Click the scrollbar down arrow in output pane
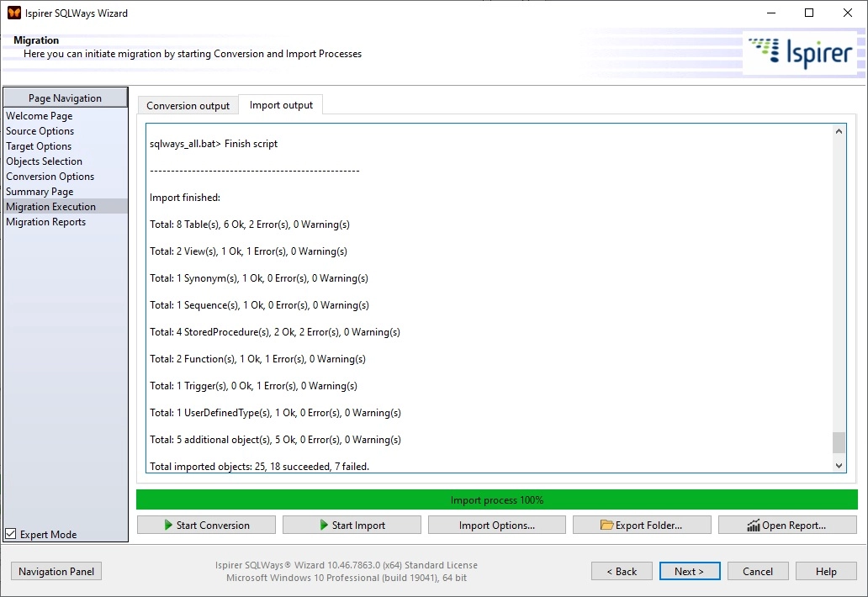 point(839,464)
